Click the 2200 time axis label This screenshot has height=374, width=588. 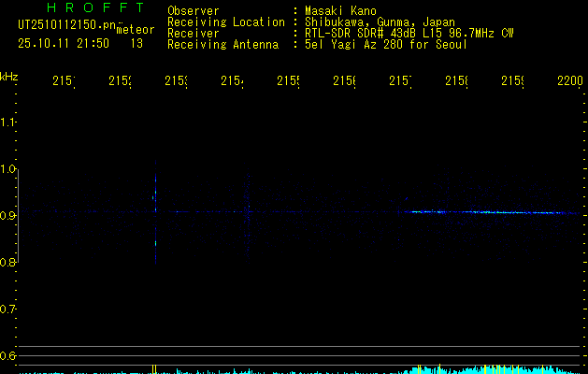(x=570, y=80)
